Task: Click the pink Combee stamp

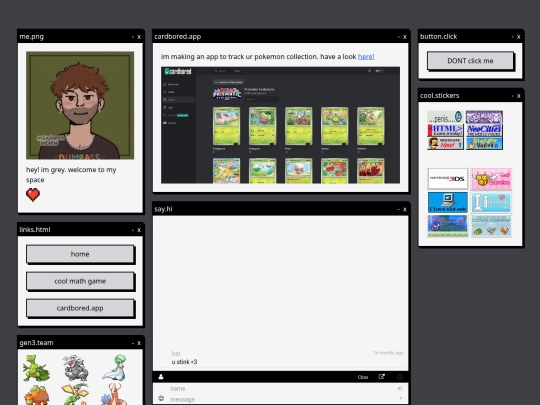Action: click(491, 179)
